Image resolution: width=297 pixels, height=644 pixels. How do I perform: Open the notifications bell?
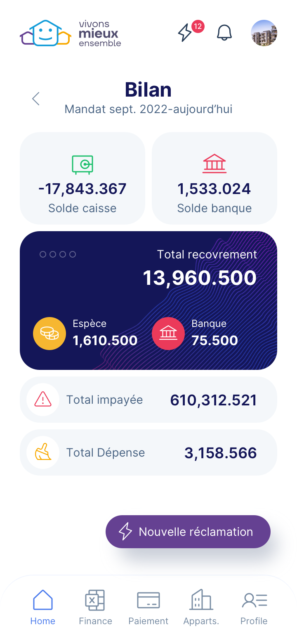click(x=224, y=33)
